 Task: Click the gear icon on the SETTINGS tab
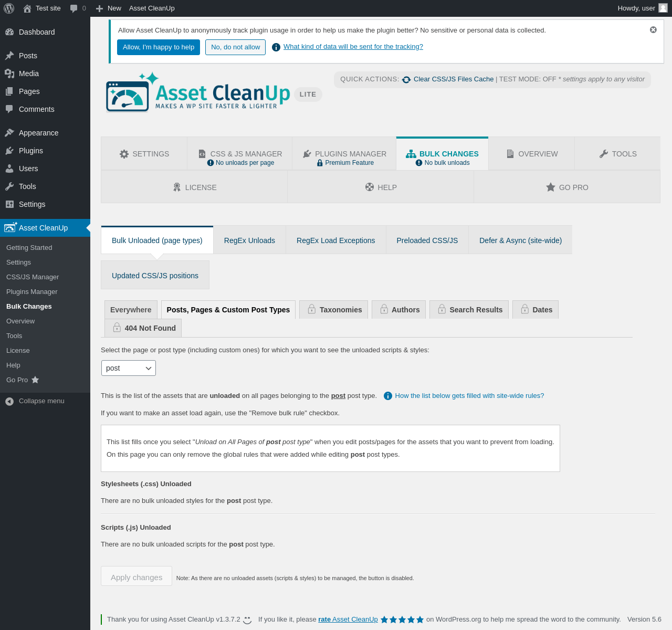(124, 154)
